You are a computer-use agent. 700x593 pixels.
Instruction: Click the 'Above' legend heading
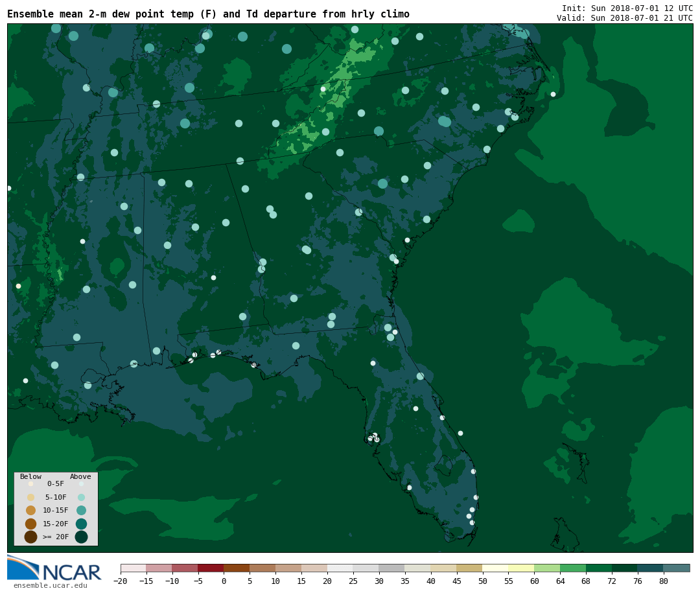(80, 476)
